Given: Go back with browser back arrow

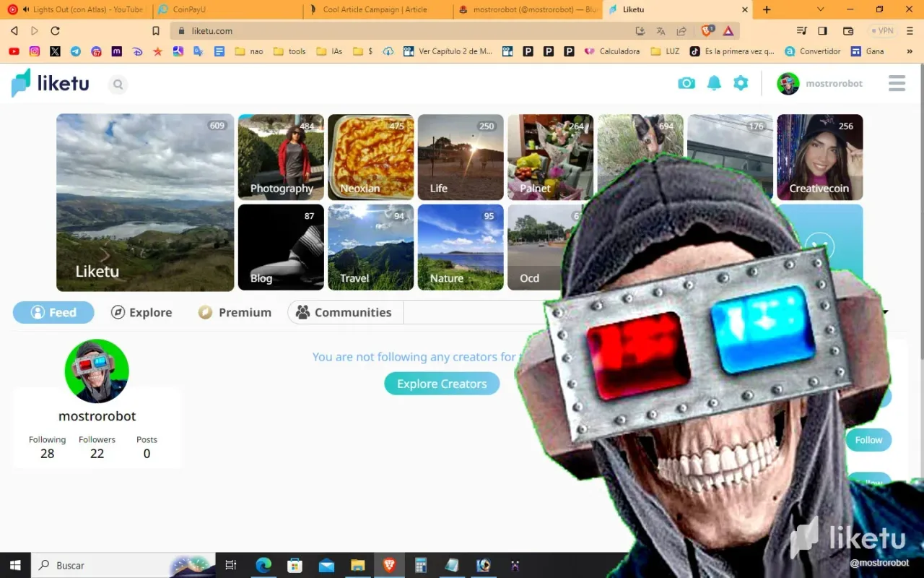Looking at the screenshot, I should coord(14,31).
